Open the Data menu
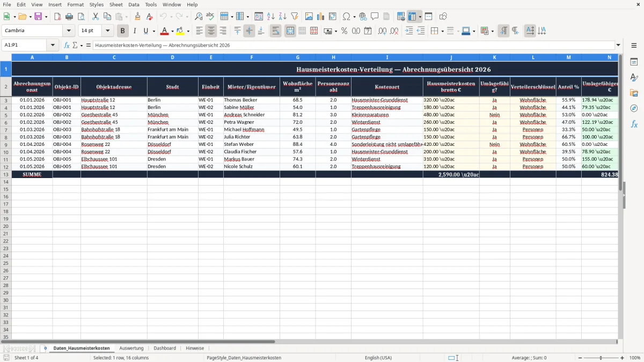Image resolution: width=644 pixels, height=362 pixels. coord(134,4)
